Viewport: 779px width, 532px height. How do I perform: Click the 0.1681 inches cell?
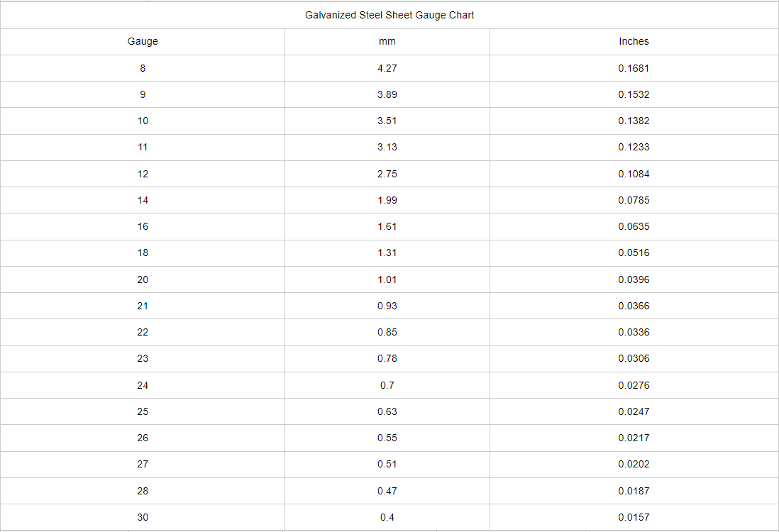pyautogui.click(x=634, y=68)
